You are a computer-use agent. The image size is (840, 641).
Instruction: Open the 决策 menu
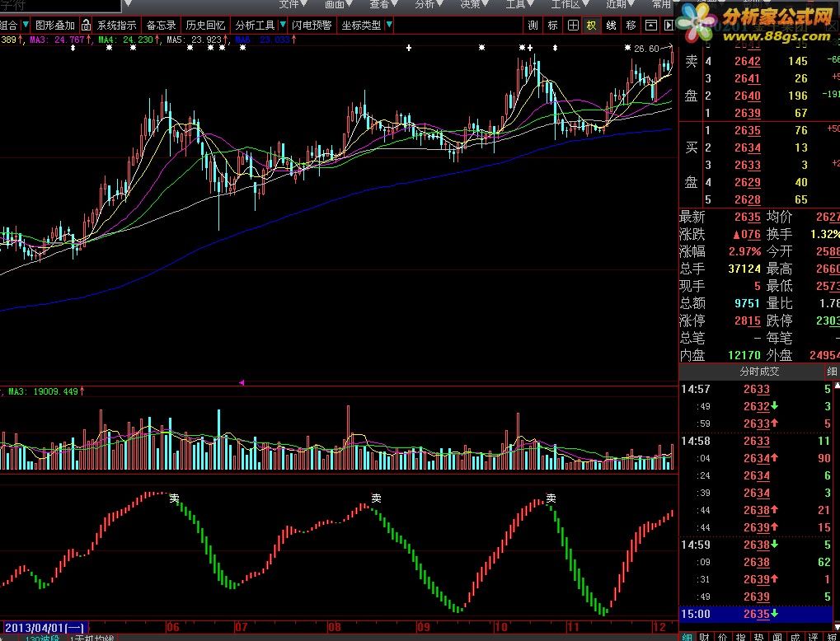point(475,4)
